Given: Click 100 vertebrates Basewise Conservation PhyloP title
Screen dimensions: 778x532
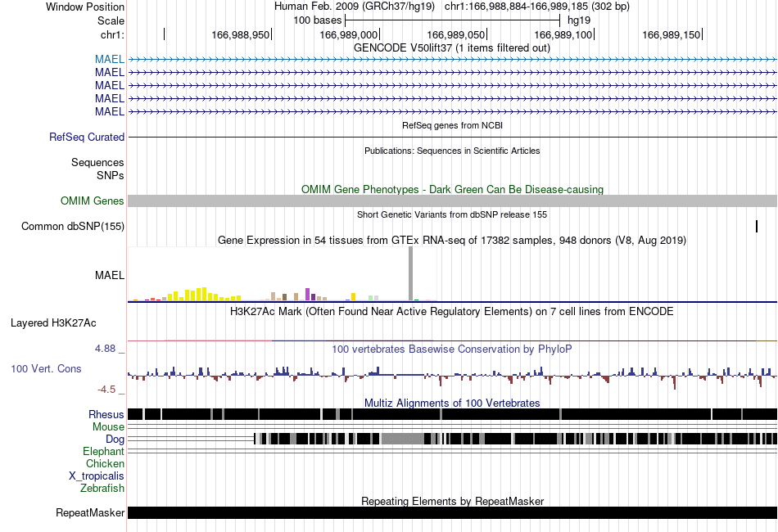Looking at the screenshot, I should click(452, 349).
